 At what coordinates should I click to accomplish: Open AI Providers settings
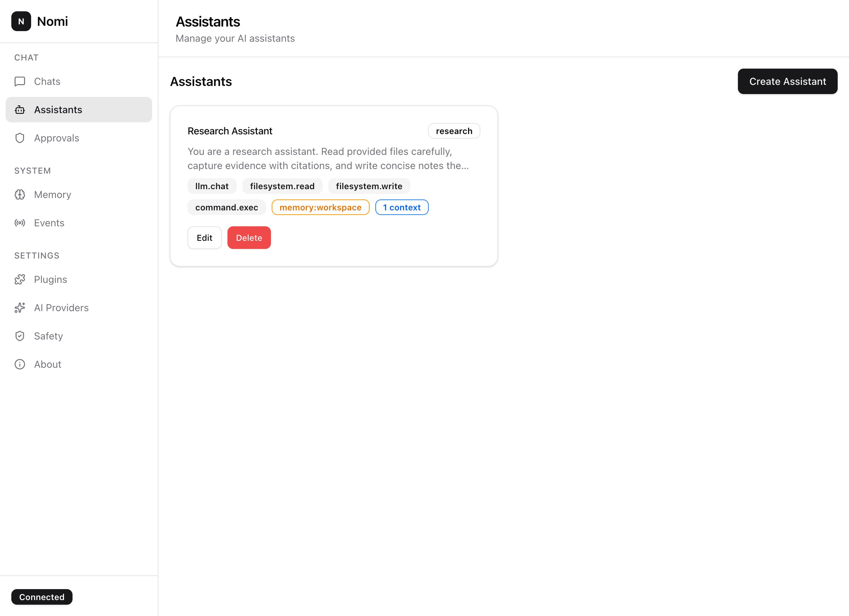tap(79, 308)
